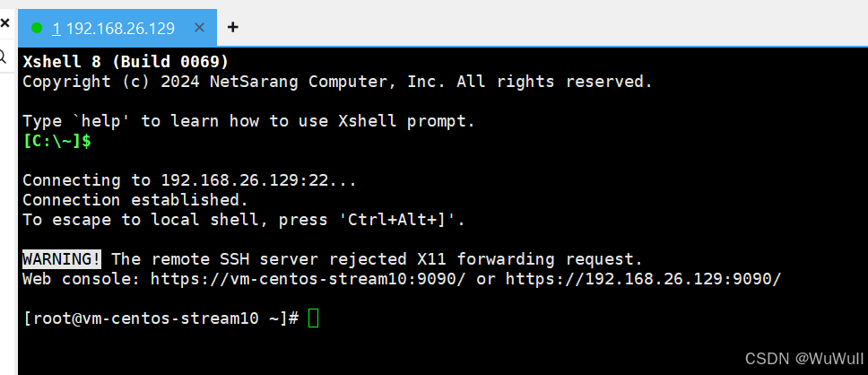This screenshot has width=868, height=375.
Task: Open the https://192.168.26.129:9090/ link
Action: (x=643, y=279)
